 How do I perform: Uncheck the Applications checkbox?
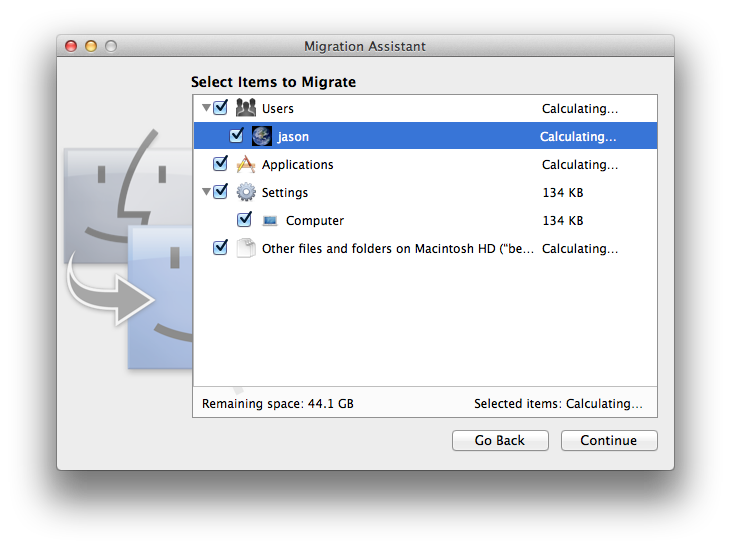pyautogui.click(x=220, y=164)
